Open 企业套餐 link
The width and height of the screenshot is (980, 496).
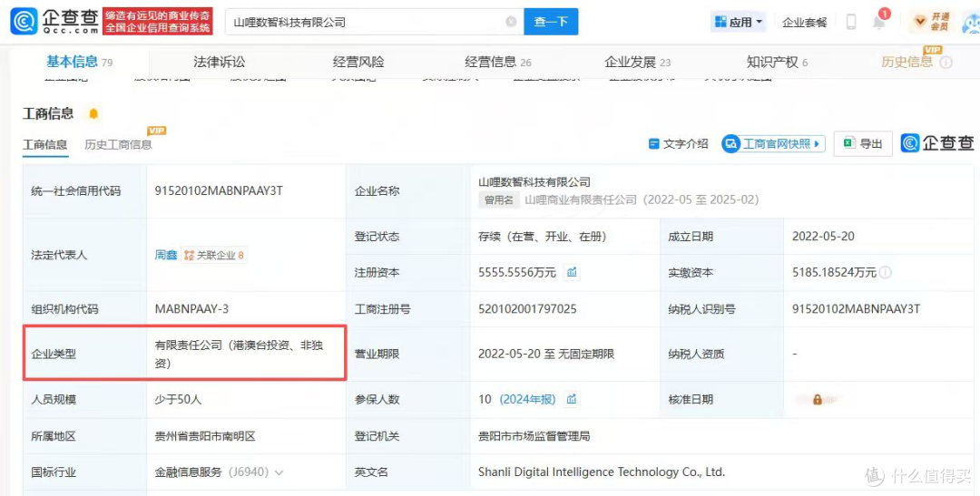(804, 23)
